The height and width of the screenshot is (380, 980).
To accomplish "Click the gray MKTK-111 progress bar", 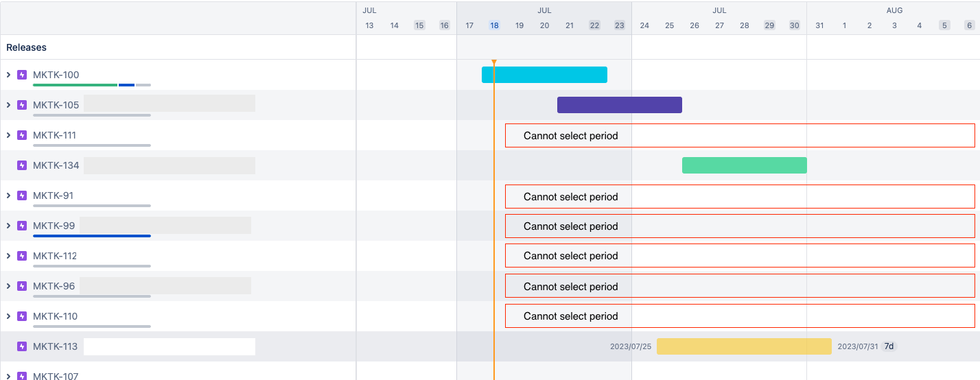I will [x=92, y=145].
